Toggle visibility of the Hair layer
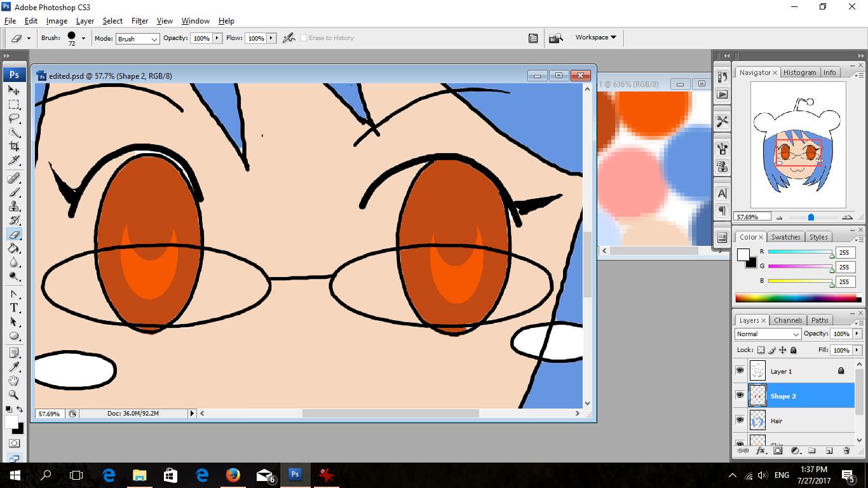Screen dimensions: 868x488 (x=740, y=420)
